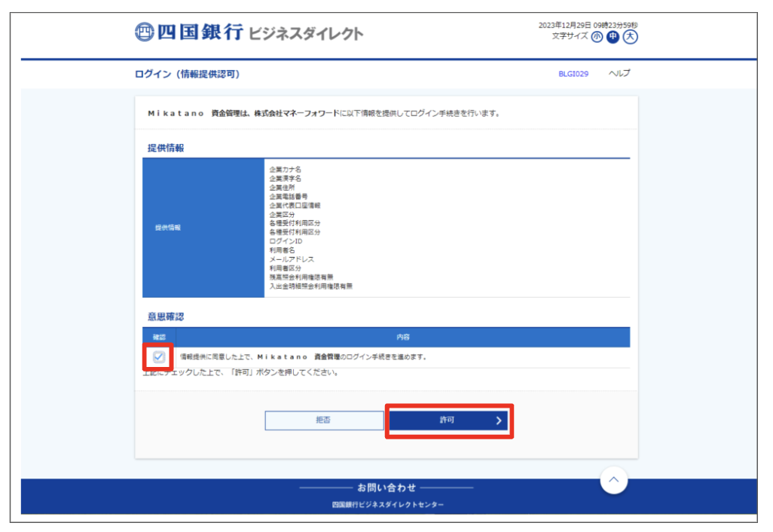
Task: Click the 意思確認 section heading
Action: tap(166, 316)
